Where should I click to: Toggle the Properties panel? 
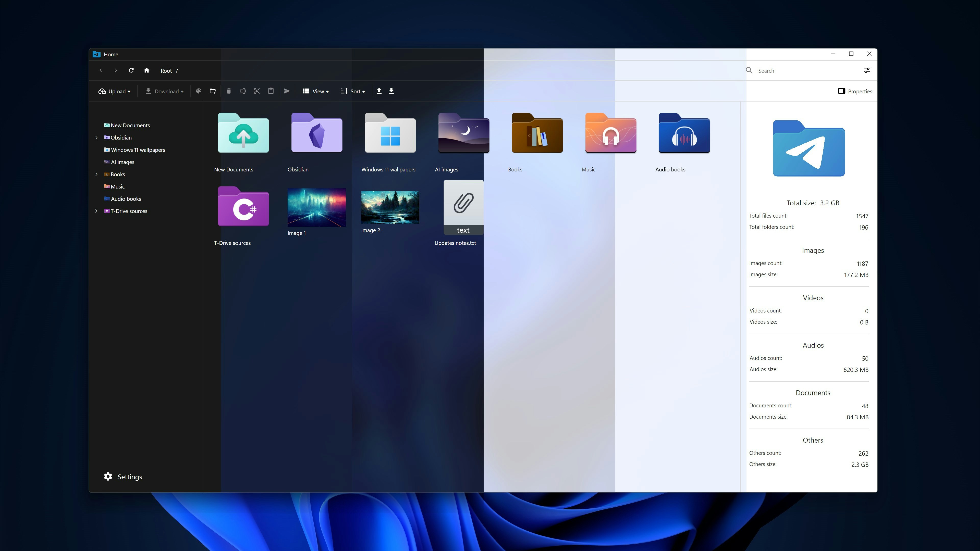(x=855, y=91)
